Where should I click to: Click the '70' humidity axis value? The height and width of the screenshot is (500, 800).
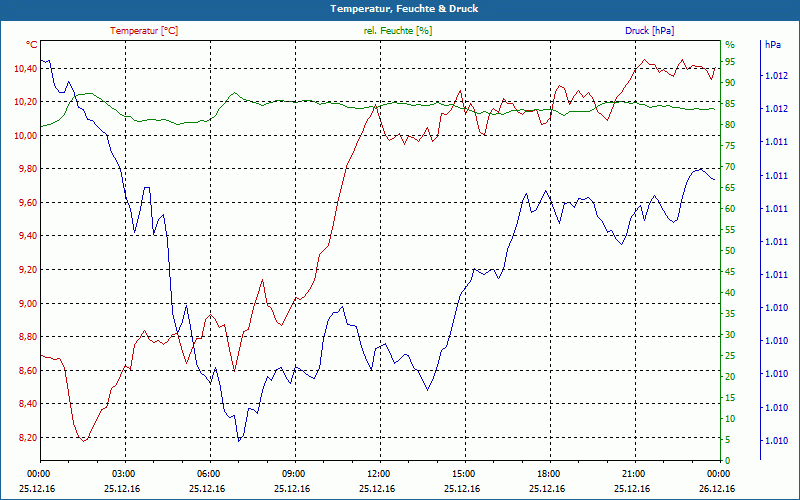coord(730,167)
